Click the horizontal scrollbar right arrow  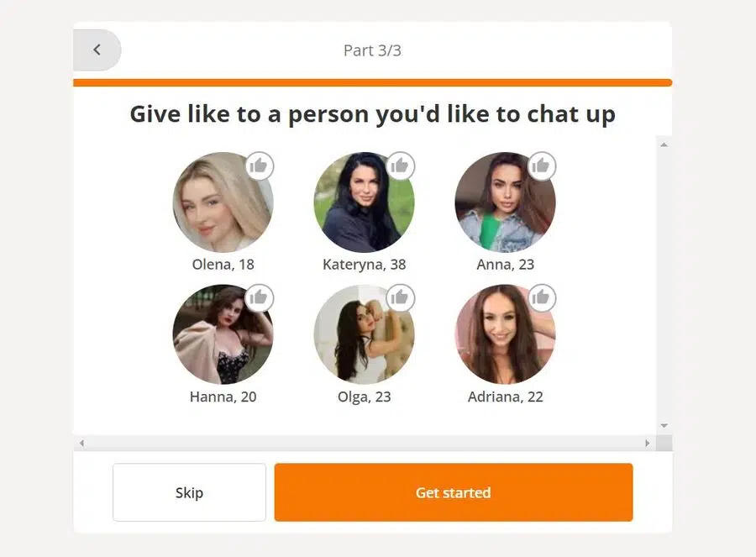647,443
